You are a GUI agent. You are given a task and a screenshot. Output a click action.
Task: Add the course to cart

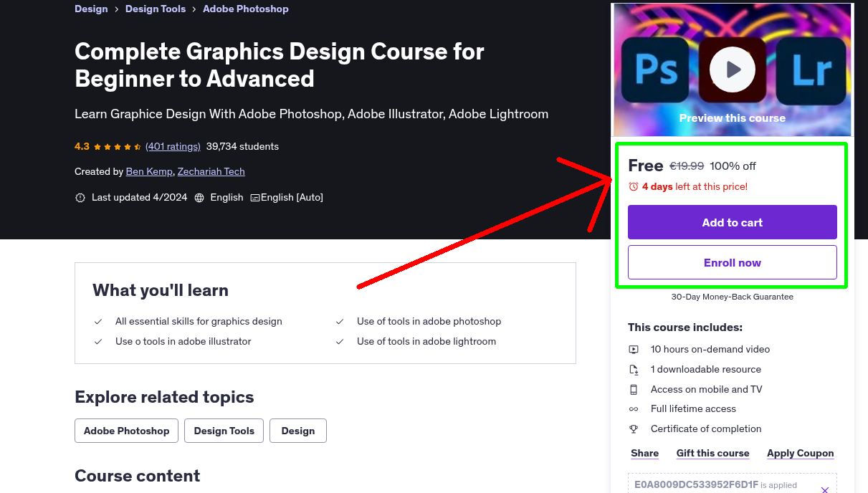point(732,222)
